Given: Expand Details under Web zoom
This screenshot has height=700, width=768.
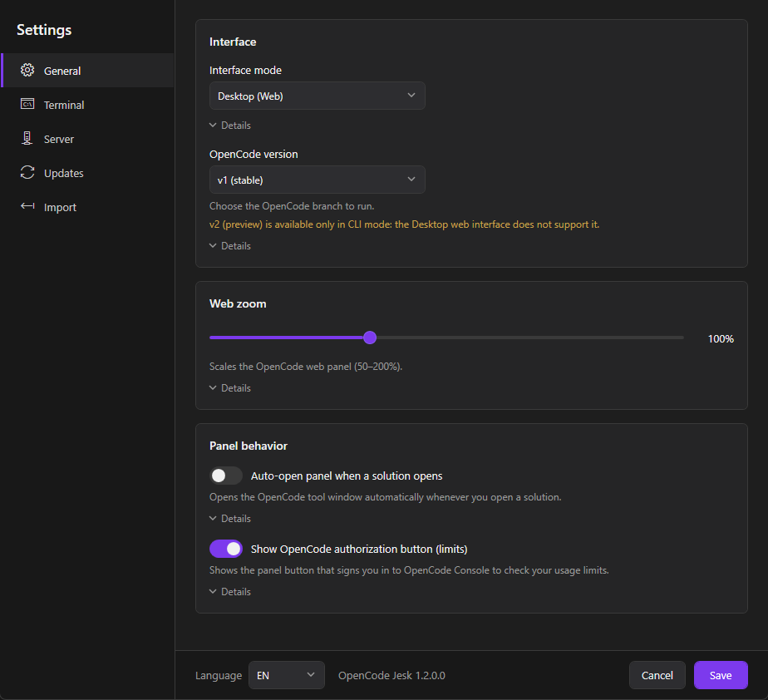Looking at the screenshot, I should [230, 388].
